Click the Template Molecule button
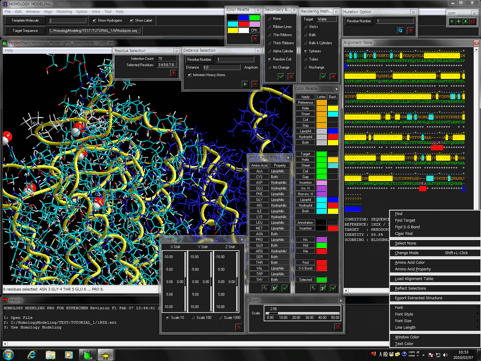Viewport: 481px width, 361px height. click(25, 21)
